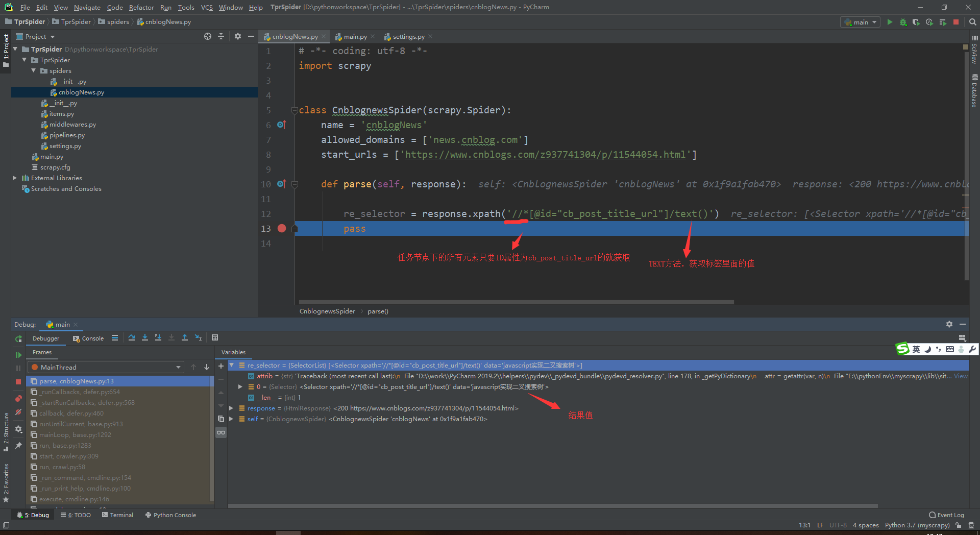Click the Debug bug icon in top toolbar

coord(903,22)
